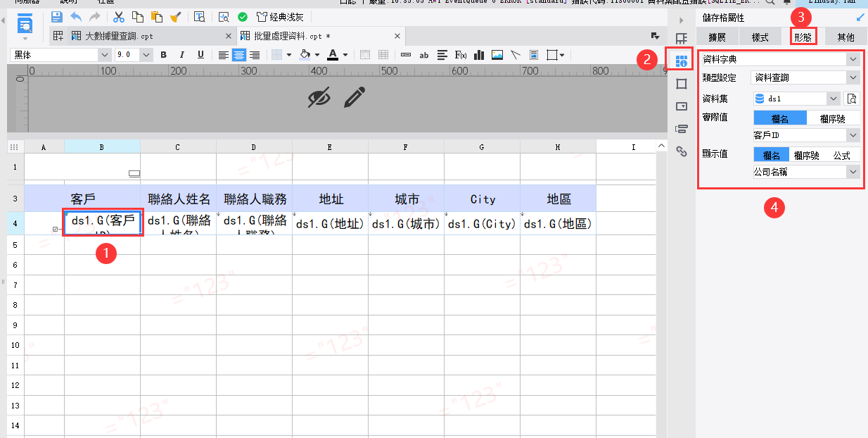Open floating element square sidebar icon
Image resolution: width=868 pixels, height=438 pixels.
[681, 84]
